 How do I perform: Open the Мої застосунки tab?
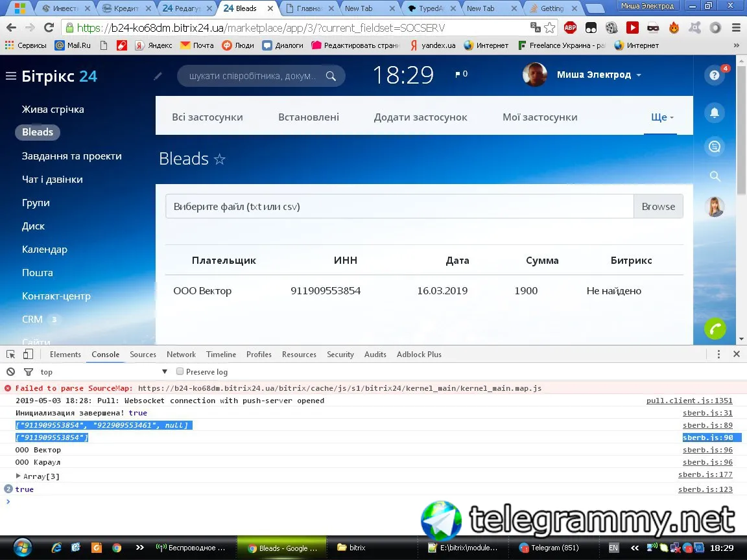pos(539,117)
